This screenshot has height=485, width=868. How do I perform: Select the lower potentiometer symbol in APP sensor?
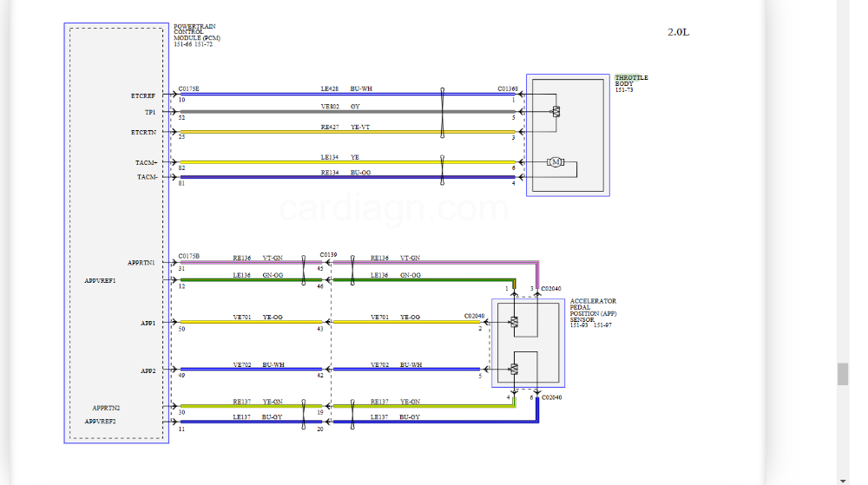coord(514,370)
